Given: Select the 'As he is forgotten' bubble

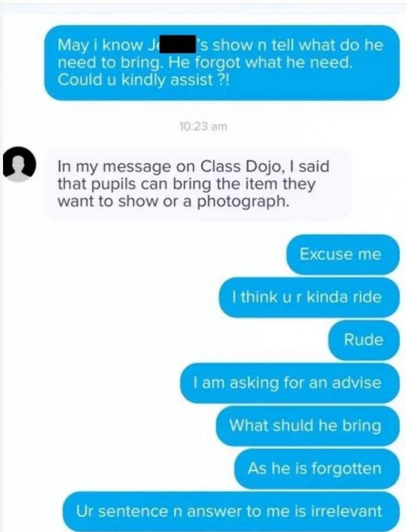Looking at the screenshot, I should pos(317,468).
